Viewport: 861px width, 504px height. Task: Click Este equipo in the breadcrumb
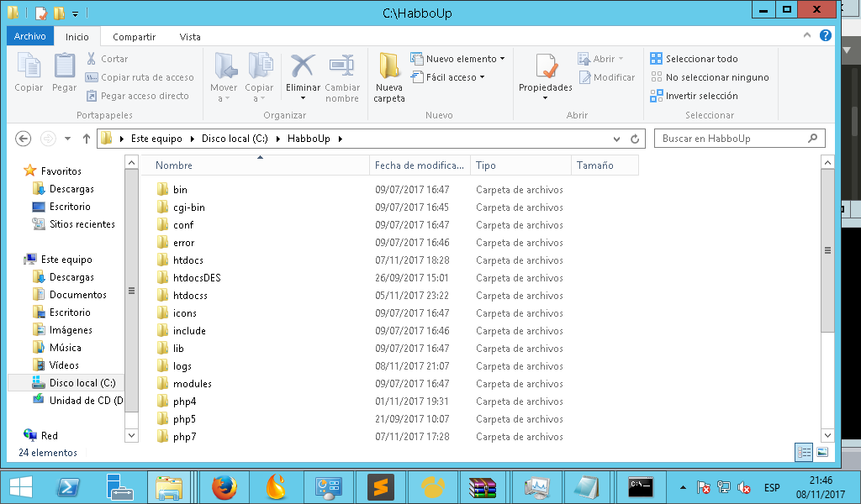pos(156,139)
